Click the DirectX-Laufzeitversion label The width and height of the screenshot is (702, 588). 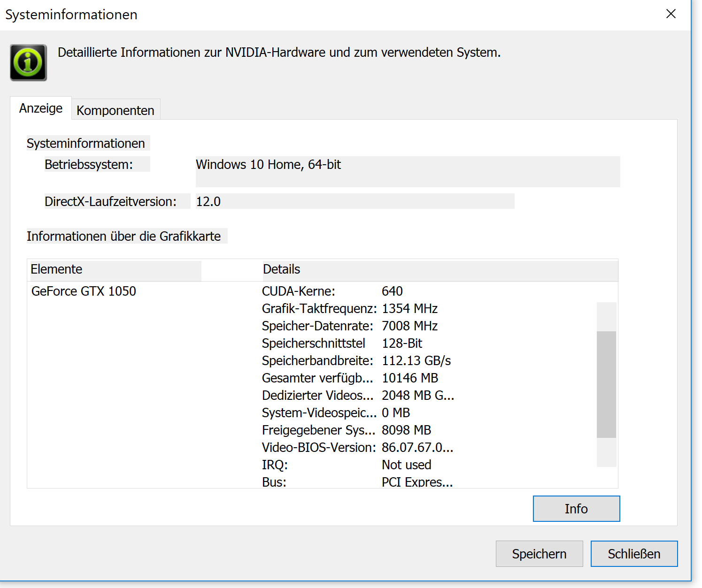[x=110, y=202]
